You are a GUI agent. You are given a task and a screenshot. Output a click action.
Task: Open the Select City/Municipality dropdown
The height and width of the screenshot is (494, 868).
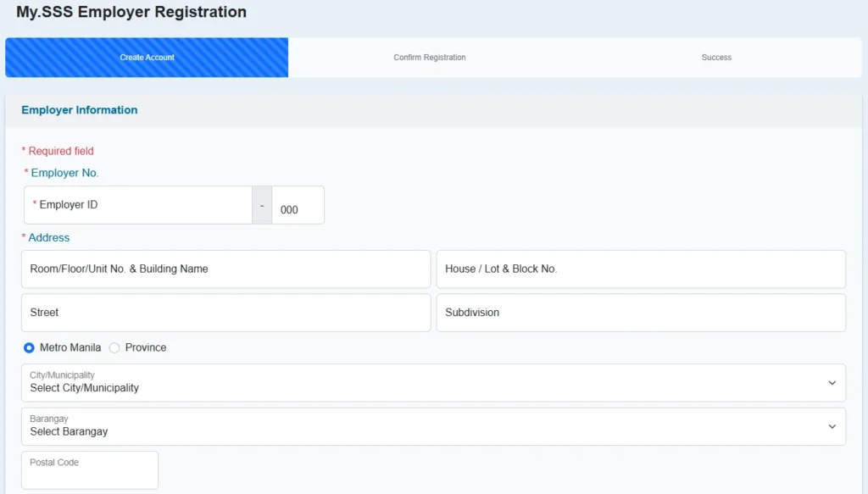pos(433,383)
